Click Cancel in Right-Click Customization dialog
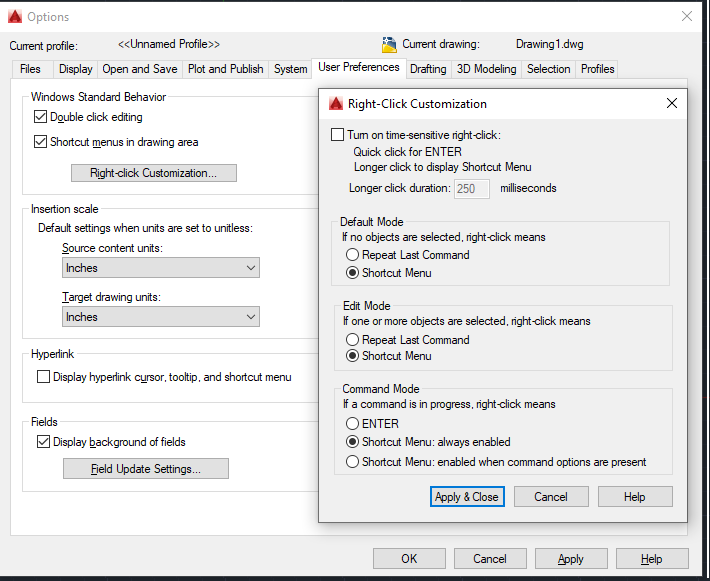 pos(551,496)
